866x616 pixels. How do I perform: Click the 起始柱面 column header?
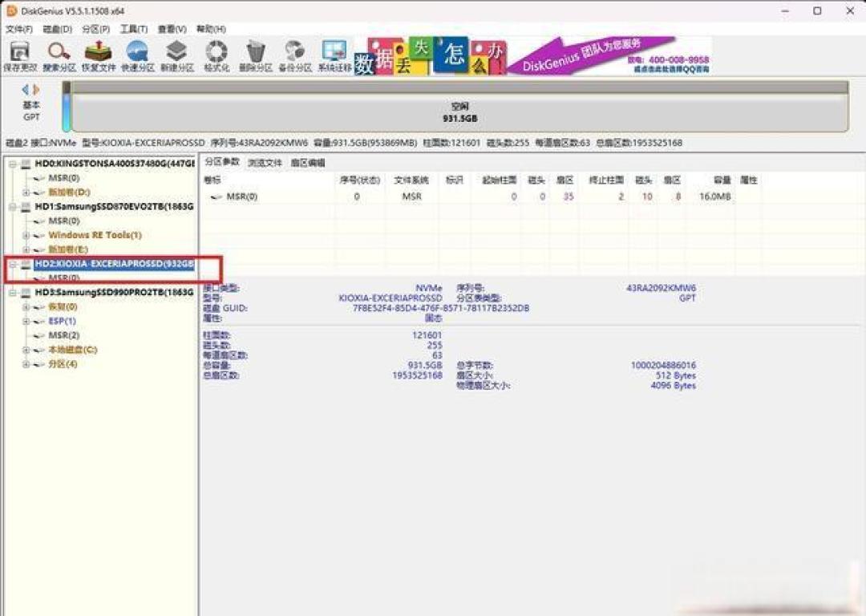coord(500,180)
